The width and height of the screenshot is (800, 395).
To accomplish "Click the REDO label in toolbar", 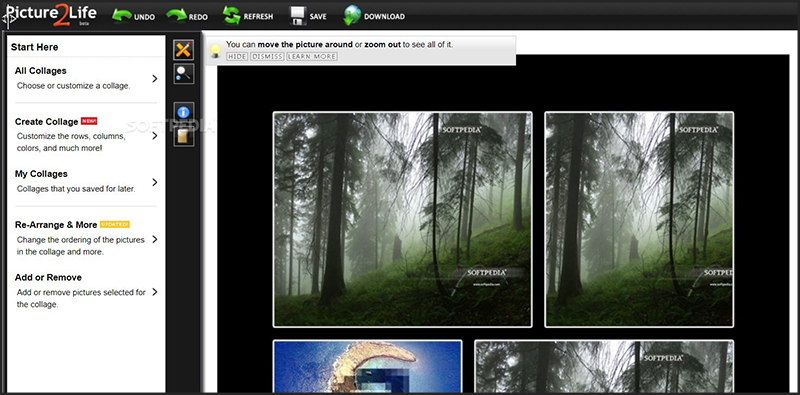I will pos(198,17).
